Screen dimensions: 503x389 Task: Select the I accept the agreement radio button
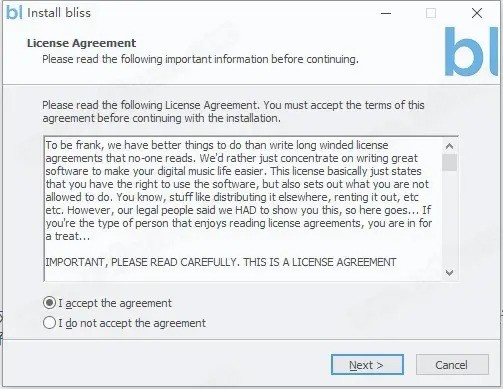pos(49,303)
